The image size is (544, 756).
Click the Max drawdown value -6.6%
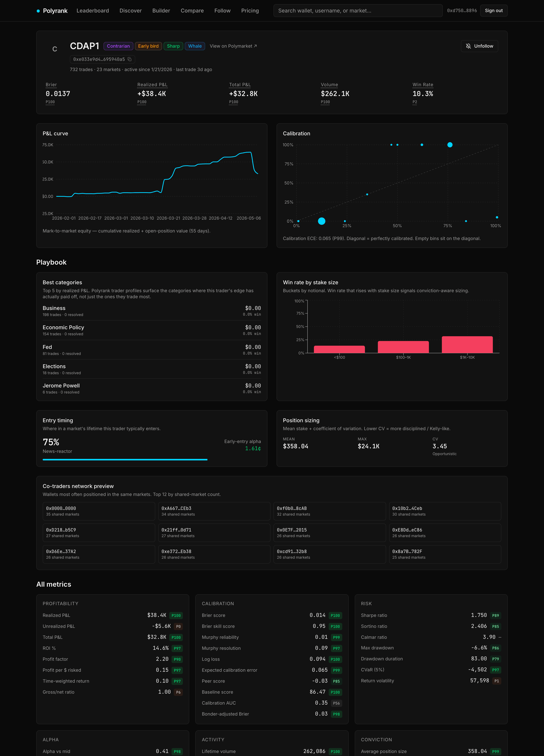[479, 648]
